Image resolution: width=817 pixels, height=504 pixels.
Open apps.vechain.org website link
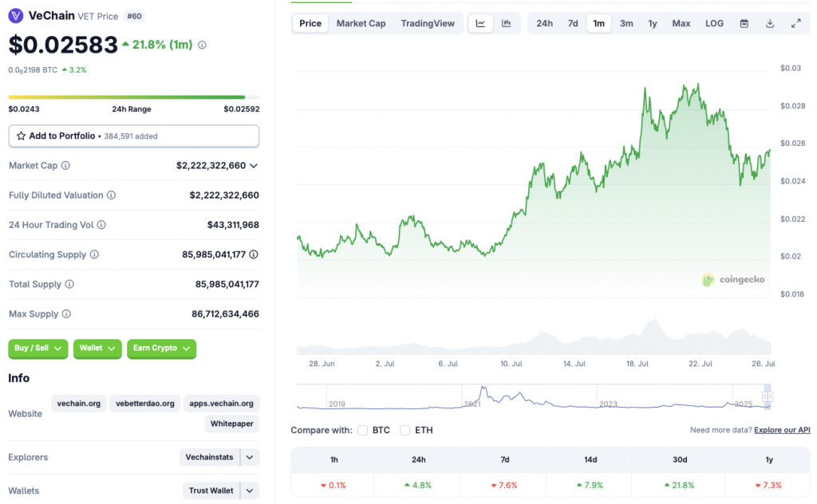(x=222, y=404)
